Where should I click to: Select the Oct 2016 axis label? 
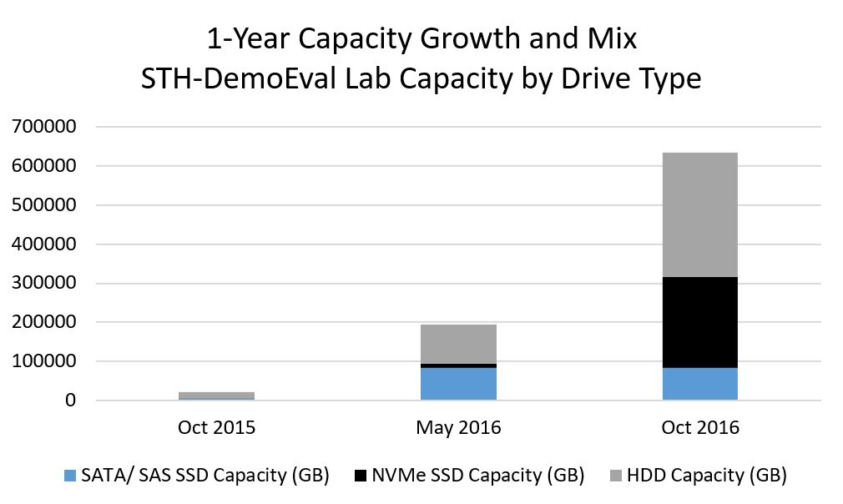[x=700, y=428]
